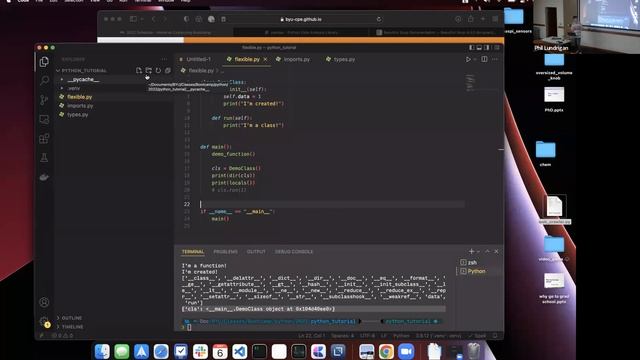The width and height of the screenshot is (640, 360).
Task: Open Slack from the dock
Action: tap(200, 351)
